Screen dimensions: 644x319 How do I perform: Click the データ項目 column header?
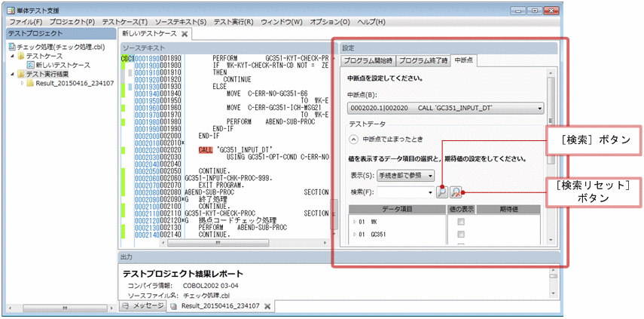(x=398, y=209)
